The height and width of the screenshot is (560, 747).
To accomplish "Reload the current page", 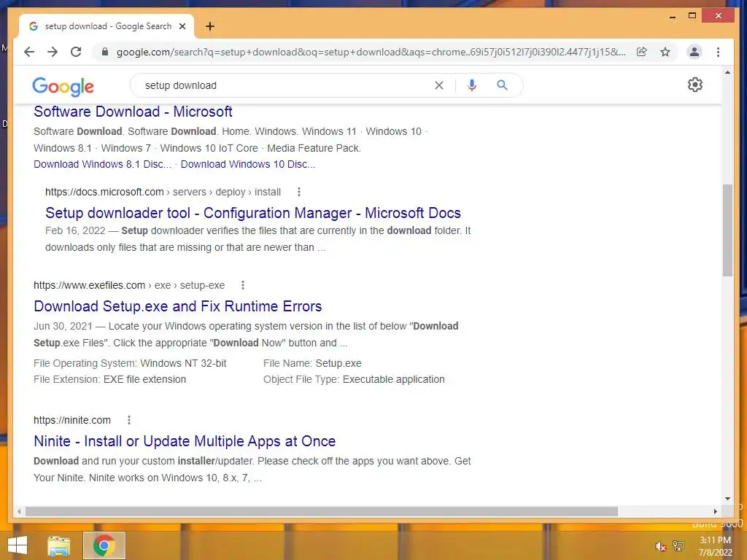I will [76, 52].
